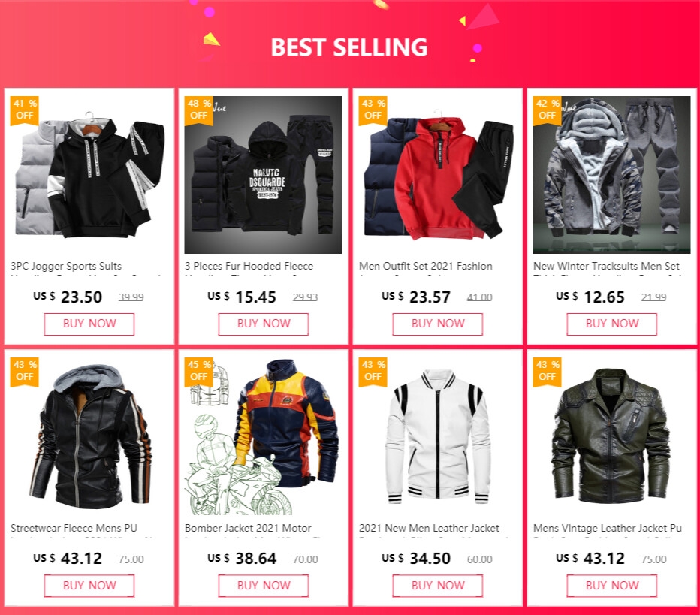The height and width of the screenshot is (615, 700).
Task: Click BUY NOW for the 12.65 winter tracksuit
Action: (x=612, y=324)
